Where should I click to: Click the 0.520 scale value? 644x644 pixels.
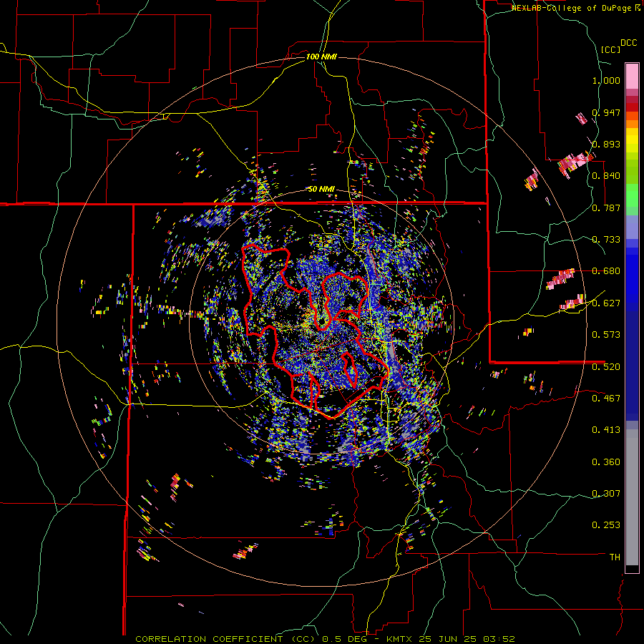coord(606,367)
